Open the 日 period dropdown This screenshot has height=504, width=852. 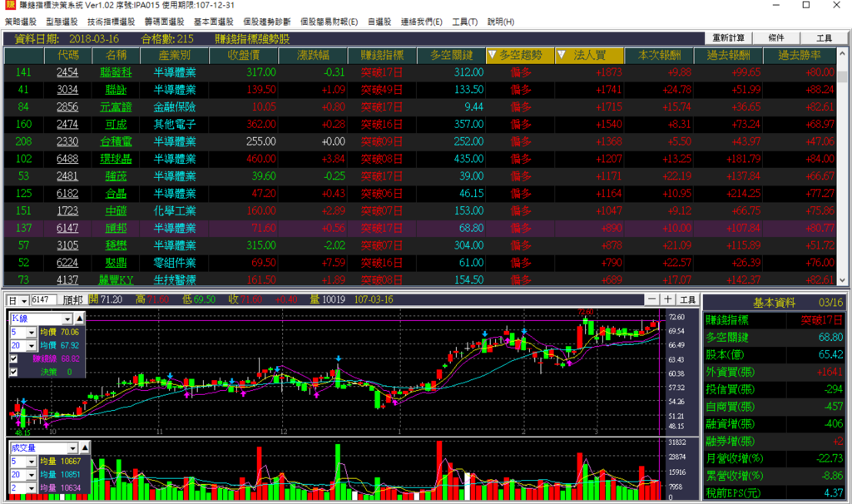coord(24,299)
